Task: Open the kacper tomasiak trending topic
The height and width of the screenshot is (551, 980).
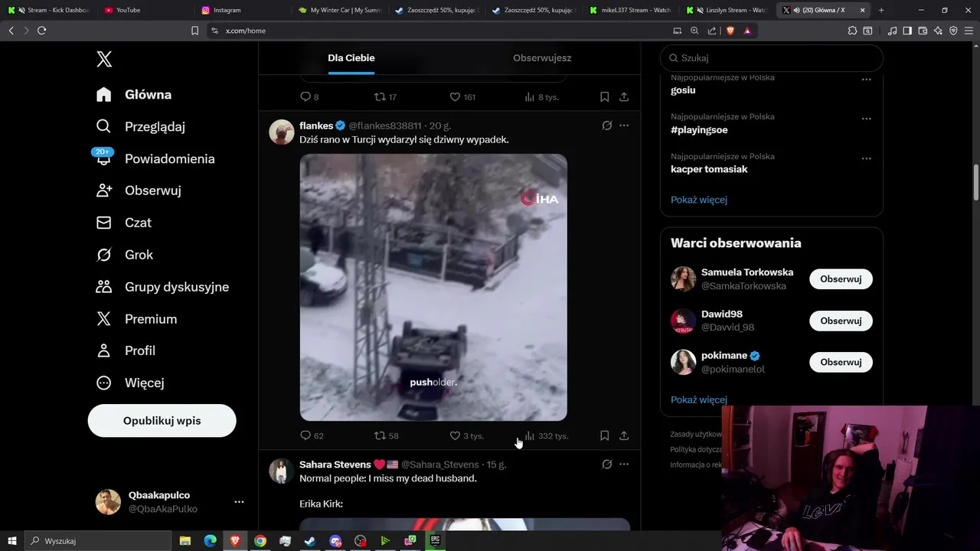Action: 709,169
